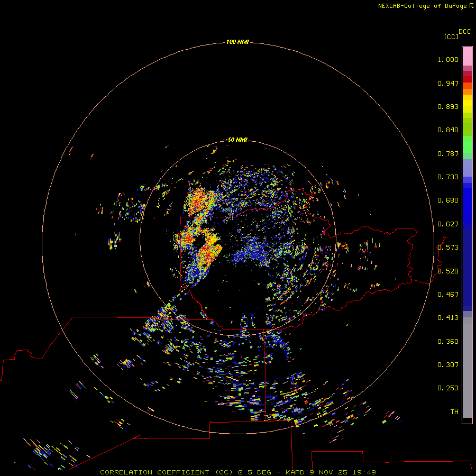Click the gray band of the color bar
Image resolution: width=476 pixels, height=476 pixels.
click(467, 368)
